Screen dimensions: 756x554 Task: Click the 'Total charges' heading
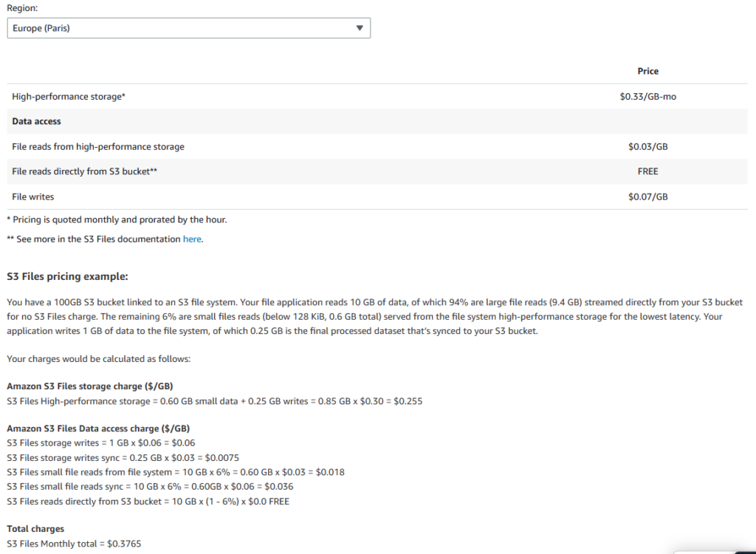(x=35, y=529)
